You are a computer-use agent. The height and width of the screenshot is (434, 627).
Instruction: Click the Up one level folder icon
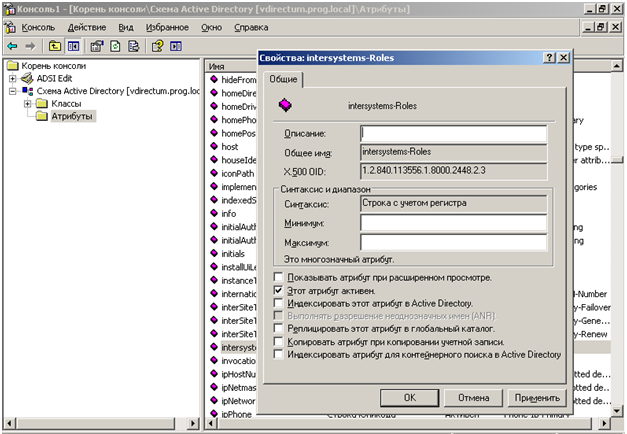coord(55,46)
